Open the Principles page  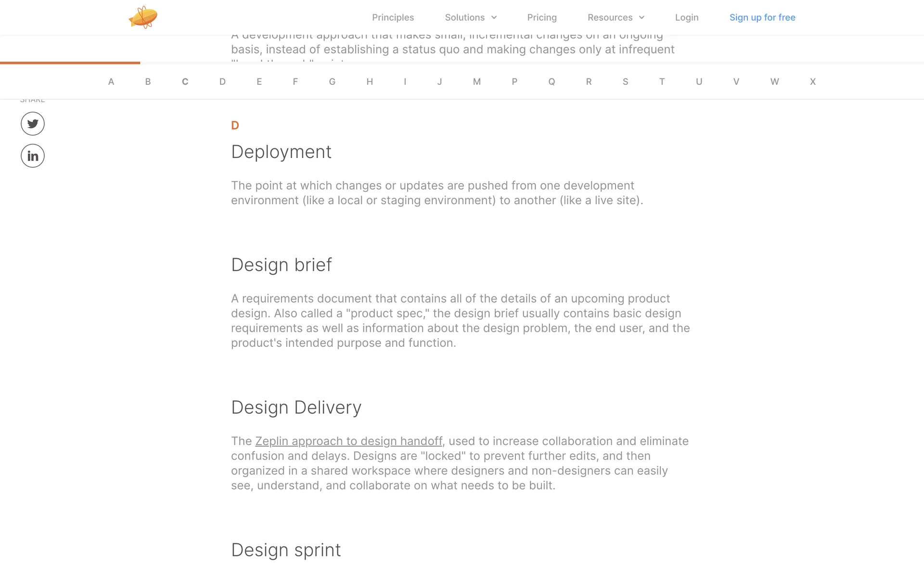click(393, 17)
